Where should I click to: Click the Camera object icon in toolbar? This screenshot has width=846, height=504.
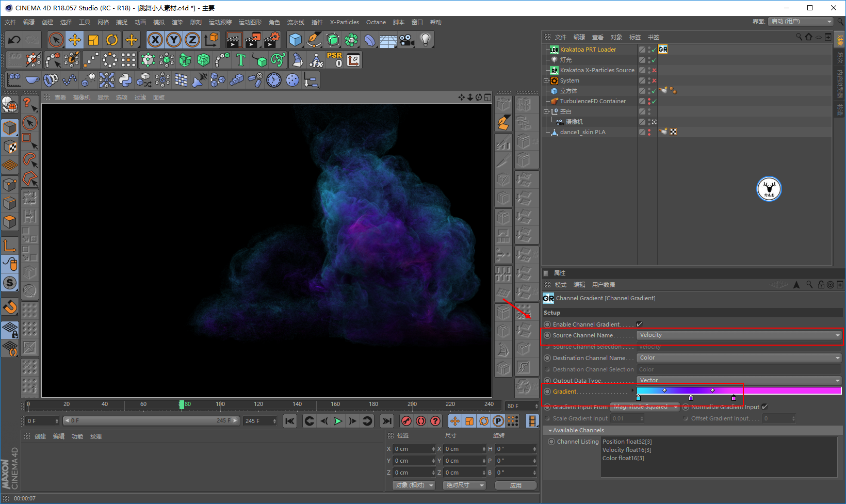coord(407,40)
